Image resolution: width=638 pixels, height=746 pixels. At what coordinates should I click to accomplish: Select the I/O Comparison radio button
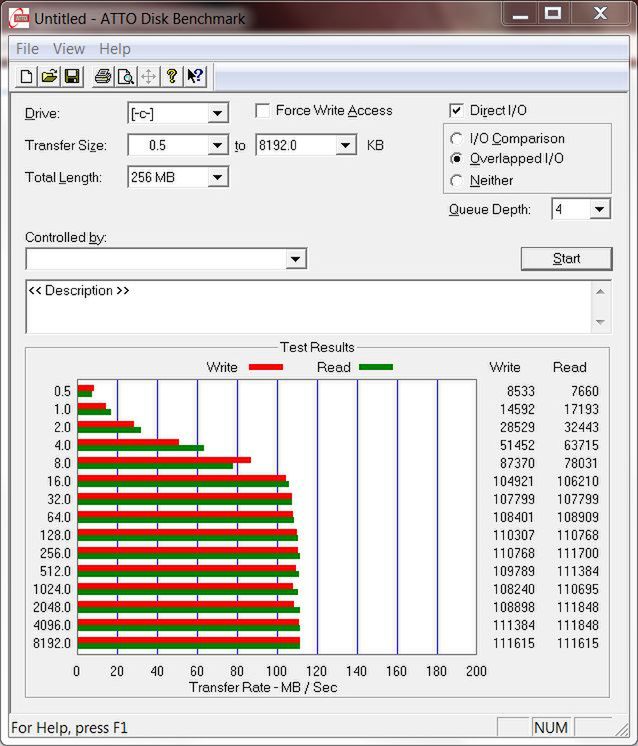[456, 138]
